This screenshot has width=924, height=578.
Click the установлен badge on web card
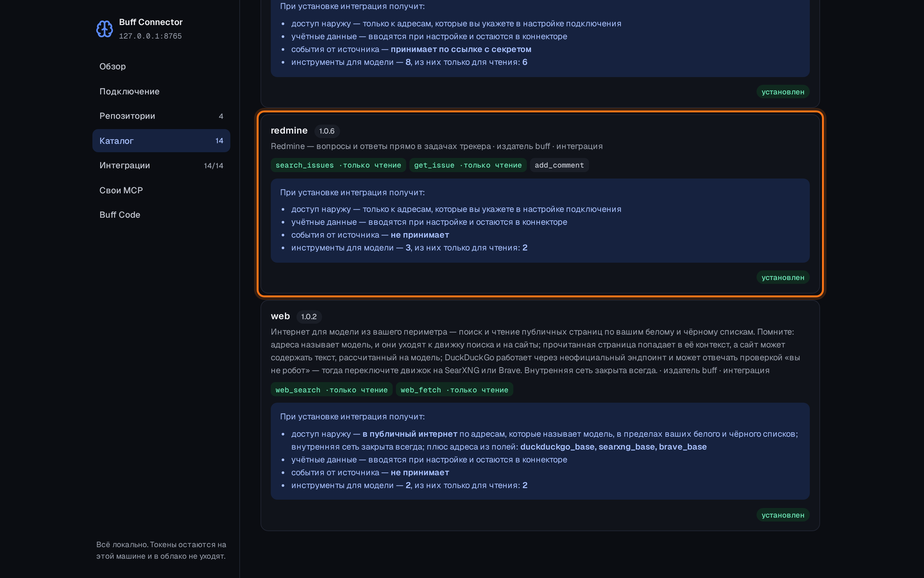pos(783,515)
